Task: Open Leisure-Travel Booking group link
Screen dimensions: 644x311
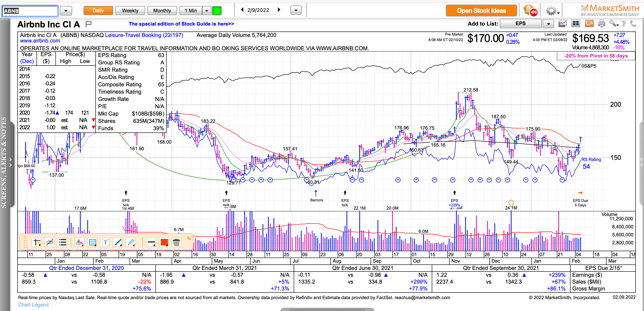Action: click(x=144, y=35)
